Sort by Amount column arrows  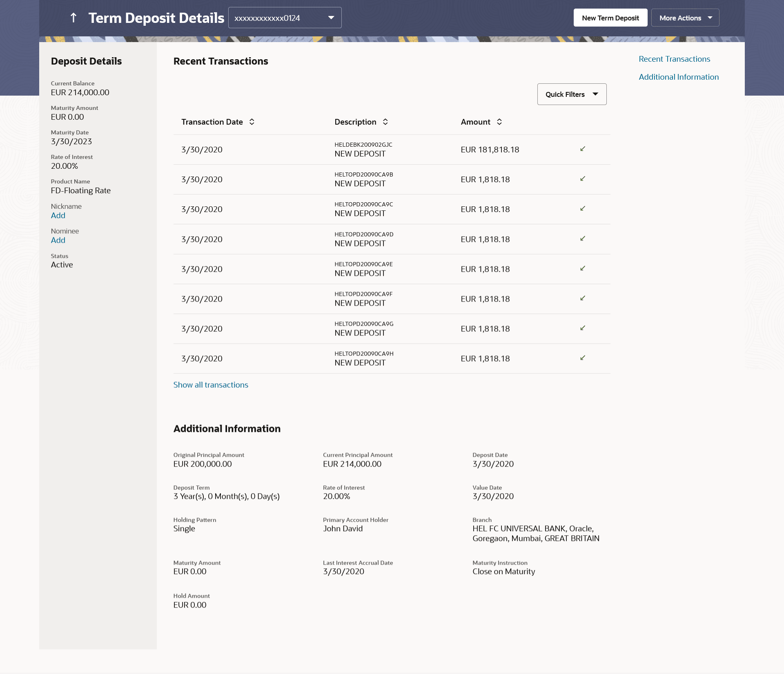499,122
